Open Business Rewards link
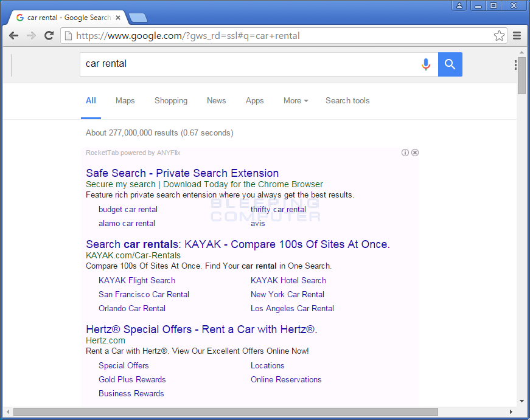The width and height of the screenshot is (530, 420). 131,393
